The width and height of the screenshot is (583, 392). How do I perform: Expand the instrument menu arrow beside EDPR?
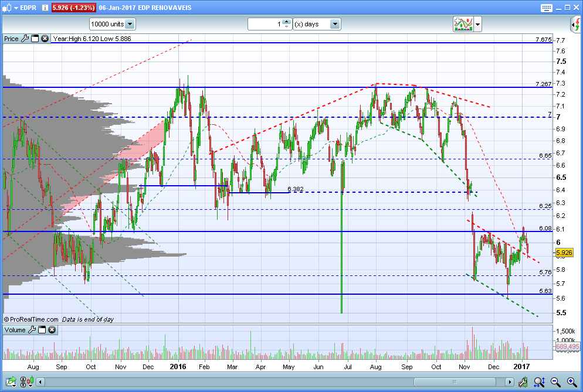click(16, 8)
